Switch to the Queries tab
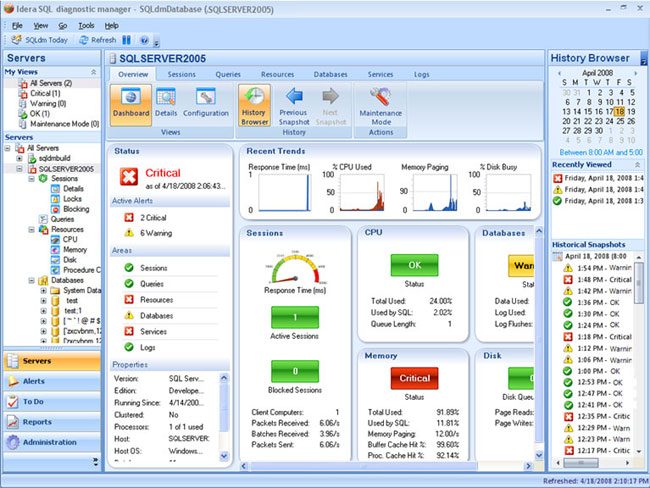 pyautogui.click(x=228, y=74)
